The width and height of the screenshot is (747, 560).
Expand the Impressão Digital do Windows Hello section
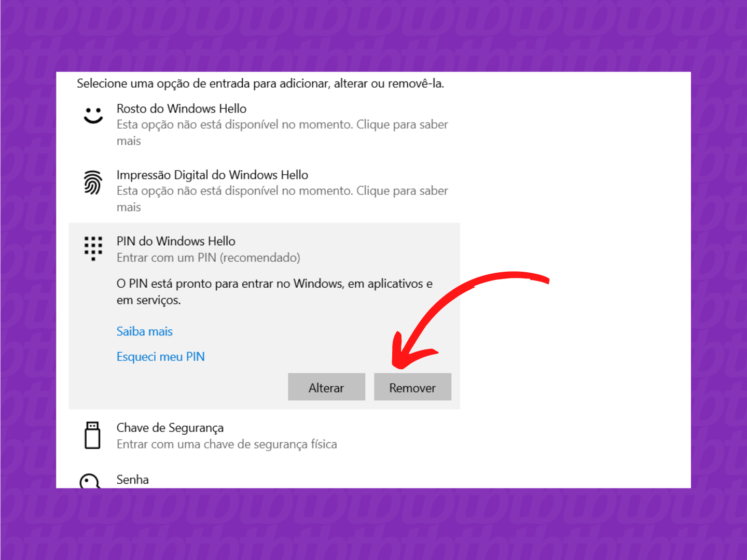213,175
